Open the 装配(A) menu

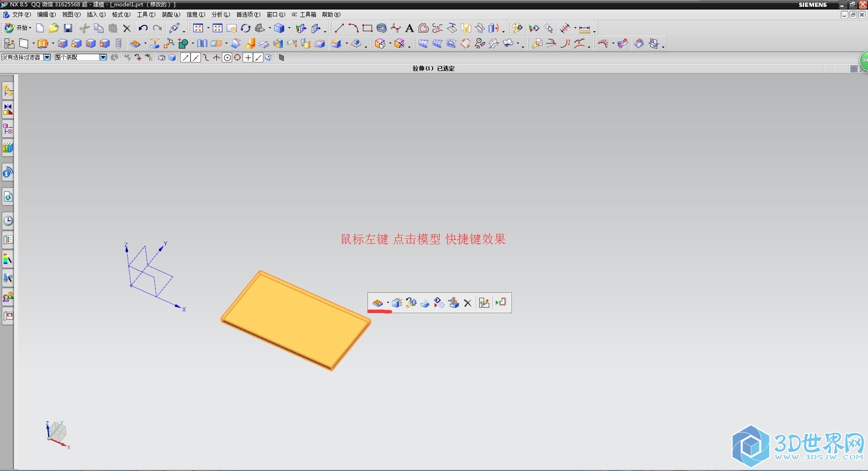click(171, 14)
